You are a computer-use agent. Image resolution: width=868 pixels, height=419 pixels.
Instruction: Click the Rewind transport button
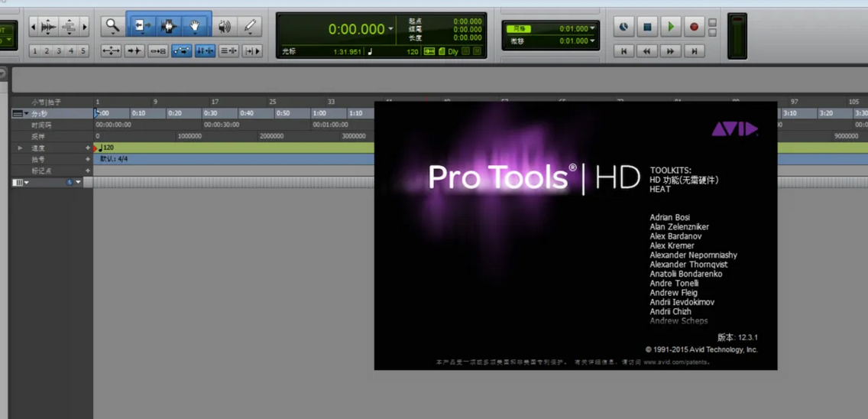coord(647,51)
